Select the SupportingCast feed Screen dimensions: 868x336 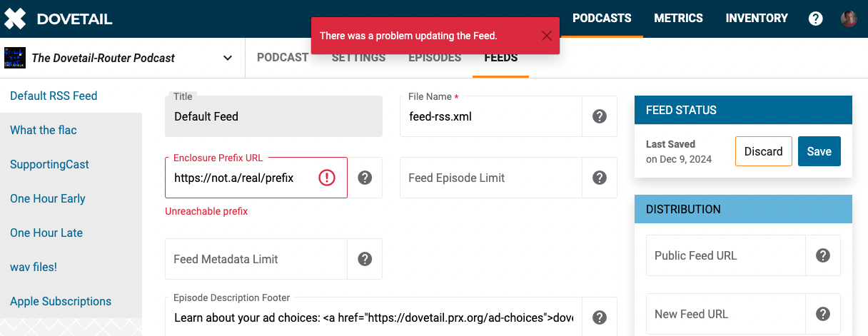click(x=49, y=164)
